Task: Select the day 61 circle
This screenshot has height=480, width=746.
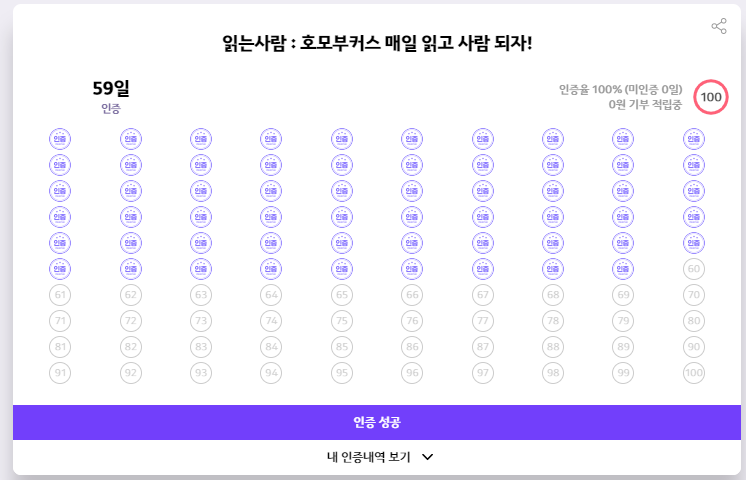Action: coord(60,295)
